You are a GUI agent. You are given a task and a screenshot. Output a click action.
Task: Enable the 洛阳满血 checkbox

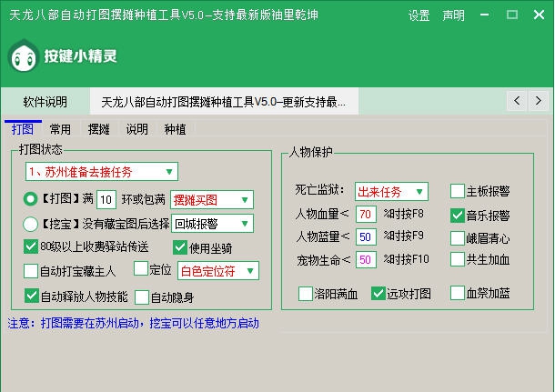(306, 294)
